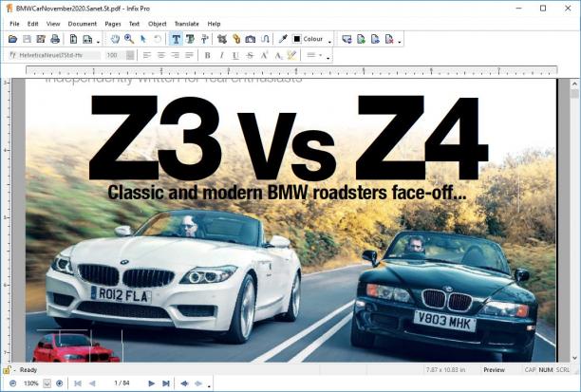
Task: Toggle Strikethrough text formatting
Action: 250,55
